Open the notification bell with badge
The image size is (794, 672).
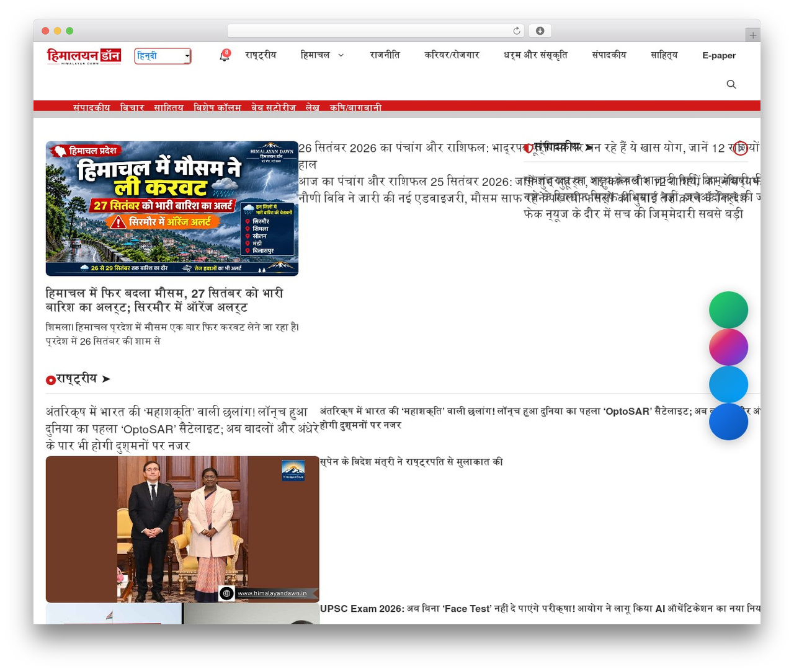(225, 56)
